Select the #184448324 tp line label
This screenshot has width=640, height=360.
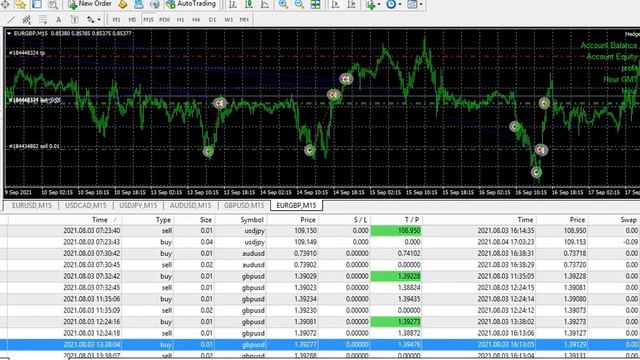[27, 53]
